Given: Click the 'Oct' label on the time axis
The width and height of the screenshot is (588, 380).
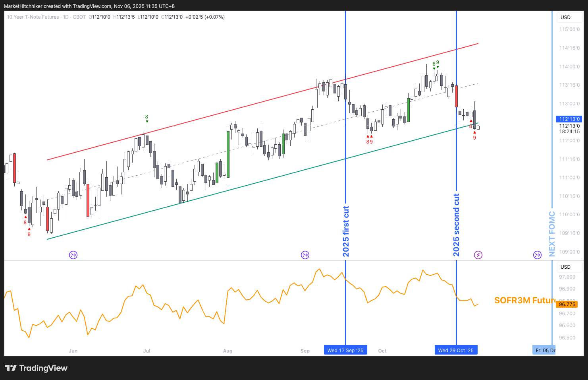Looking at the screenshot, I should click(382, 351).
